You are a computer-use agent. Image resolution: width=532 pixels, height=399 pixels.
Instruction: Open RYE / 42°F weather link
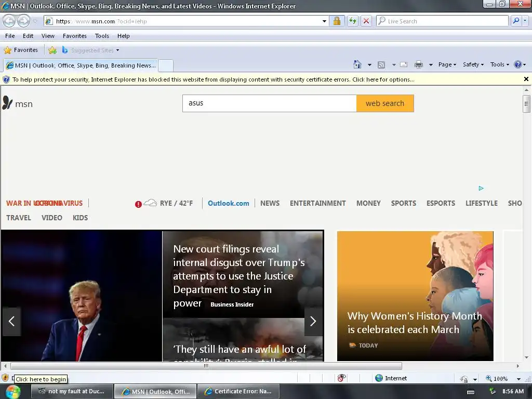tap(176, 203)
